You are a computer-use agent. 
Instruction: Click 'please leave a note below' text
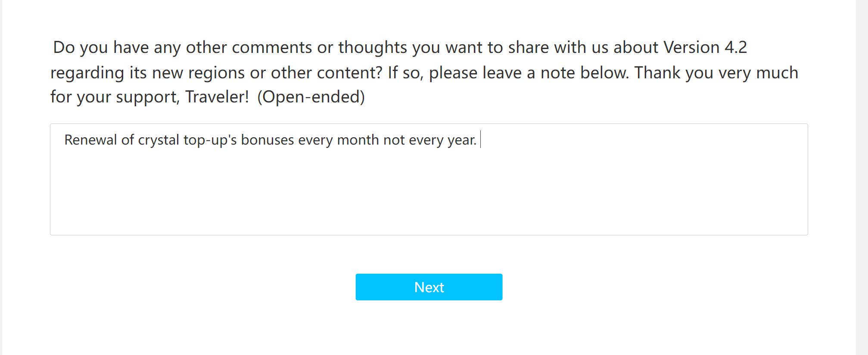[529, 73]
